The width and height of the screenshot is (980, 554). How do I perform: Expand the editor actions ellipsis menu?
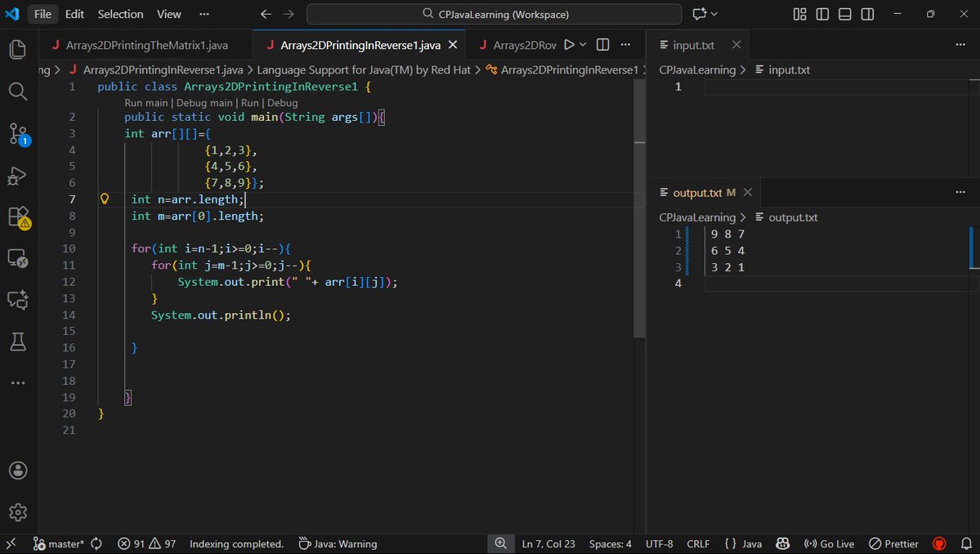click(x=624, y=45)
